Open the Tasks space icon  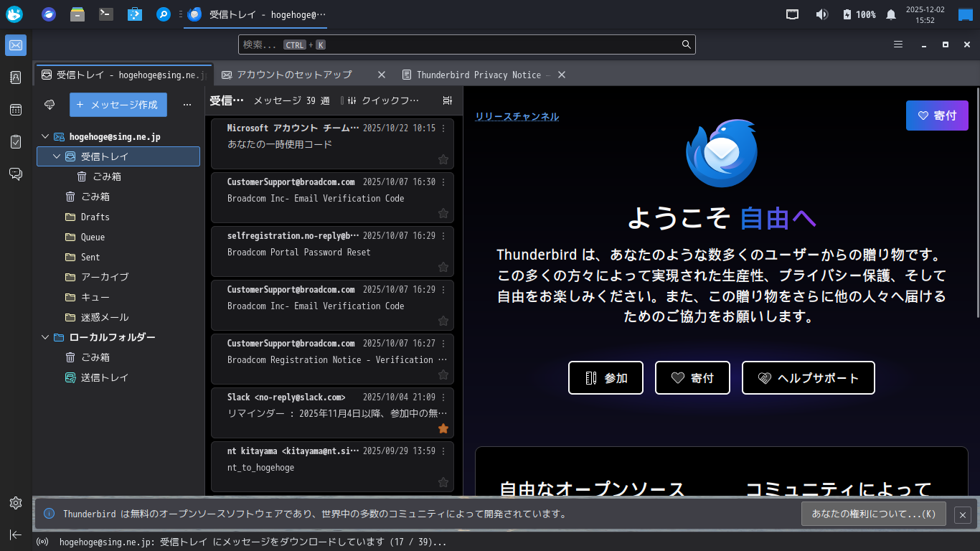pyautogui.click(x=16, y=142)
